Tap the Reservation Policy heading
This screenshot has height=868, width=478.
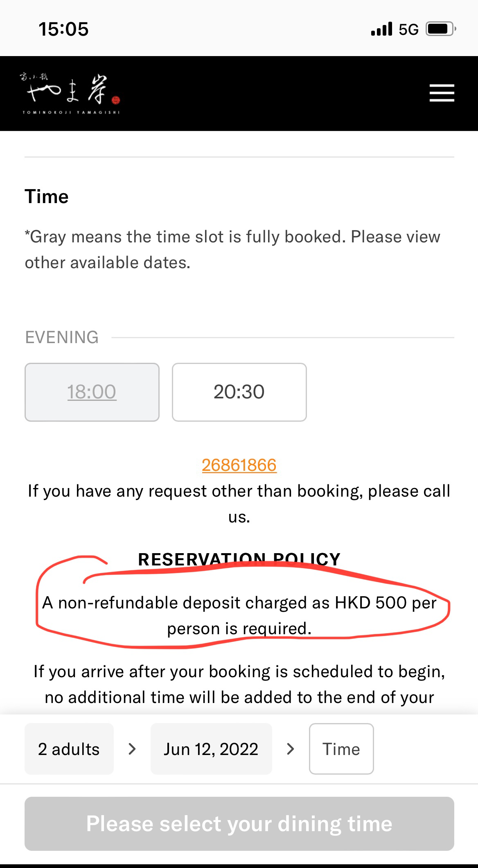[x=239, y=559]
